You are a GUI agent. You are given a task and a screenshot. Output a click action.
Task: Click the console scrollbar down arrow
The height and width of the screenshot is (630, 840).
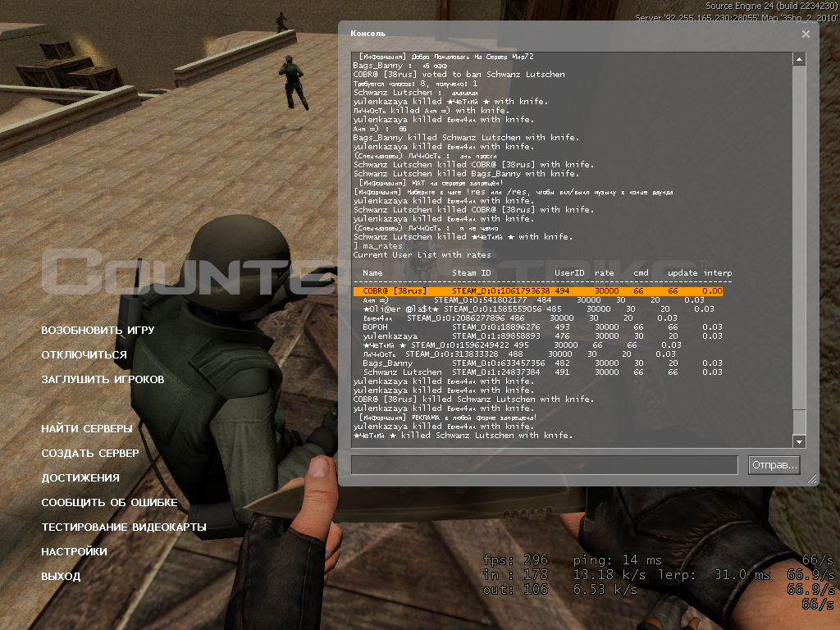[x=799, y=441]
